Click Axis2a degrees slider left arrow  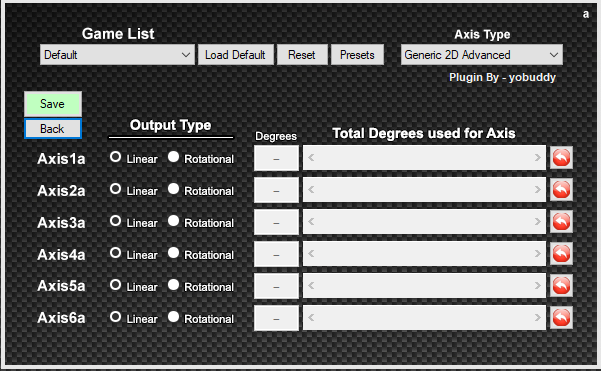coord(311,189)
